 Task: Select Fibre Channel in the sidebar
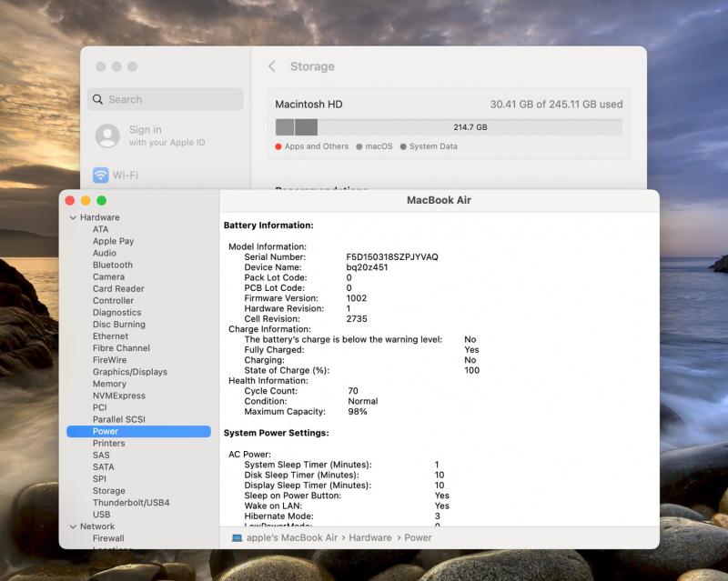(x=121, y=348)
